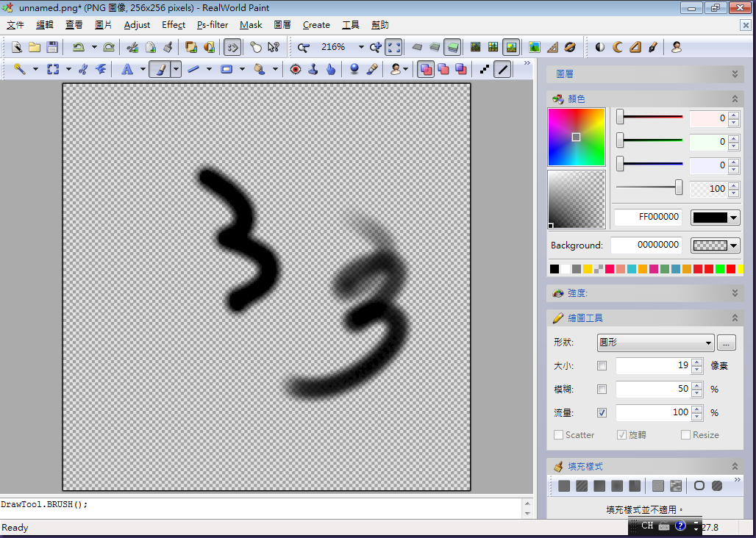Select the clone stamp tool
756x538 pixels.
313,69
